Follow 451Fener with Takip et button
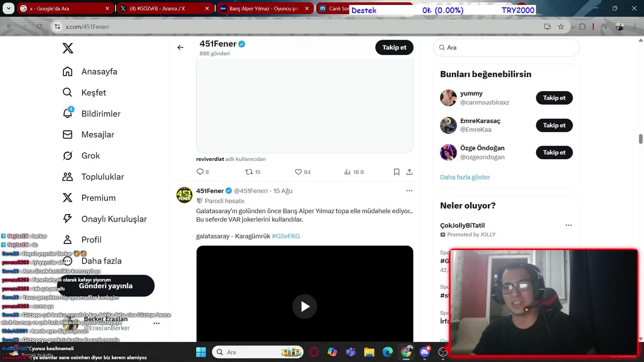 coord(394,47)
